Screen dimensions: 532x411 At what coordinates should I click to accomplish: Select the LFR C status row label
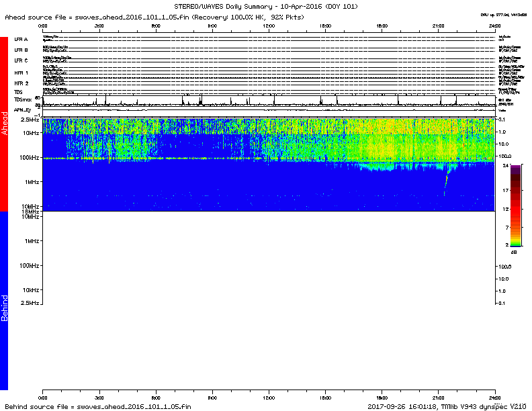21,60
